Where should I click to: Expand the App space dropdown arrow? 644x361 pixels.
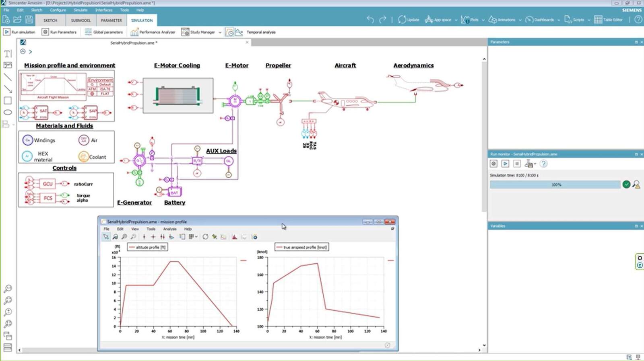point(456,20)
